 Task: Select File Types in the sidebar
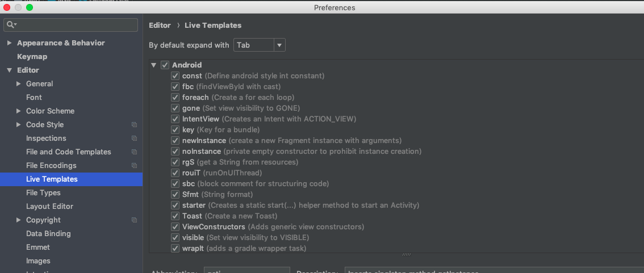tap(43, 193)
